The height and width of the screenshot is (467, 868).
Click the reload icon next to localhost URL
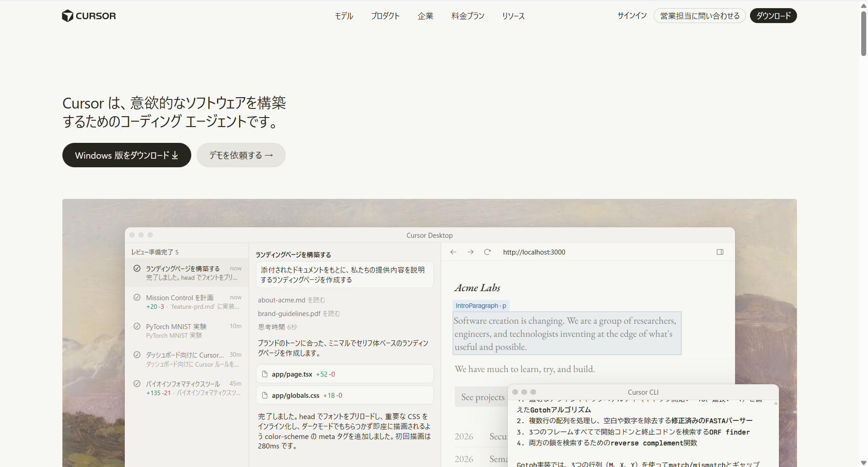[x=487, y=252]
